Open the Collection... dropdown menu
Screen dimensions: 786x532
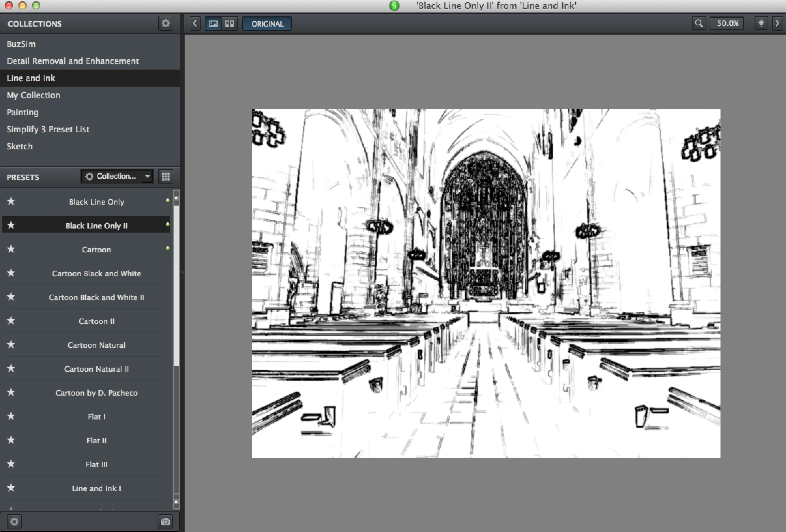(117, 177)
